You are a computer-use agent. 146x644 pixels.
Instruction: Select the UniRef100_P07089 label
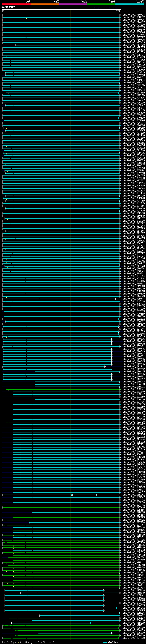click(x=134, y=201)
